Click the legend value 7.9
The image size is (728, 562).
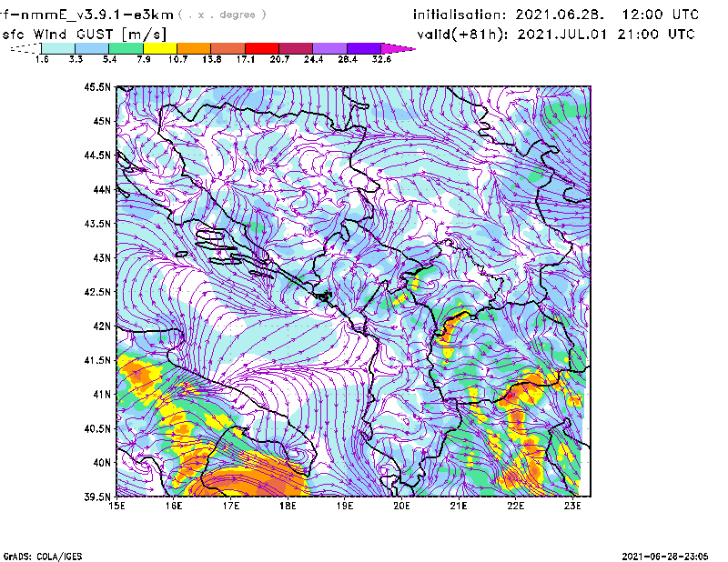(144, 59)
